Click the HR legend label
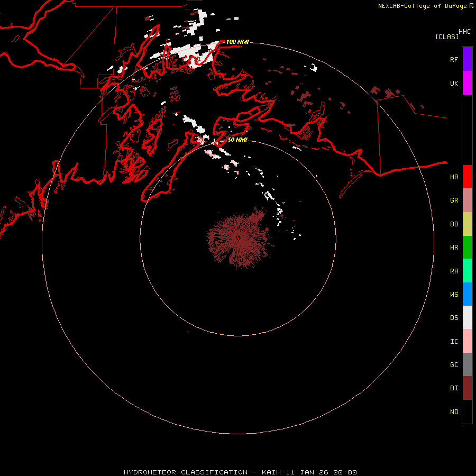 (x=454, y=248)
